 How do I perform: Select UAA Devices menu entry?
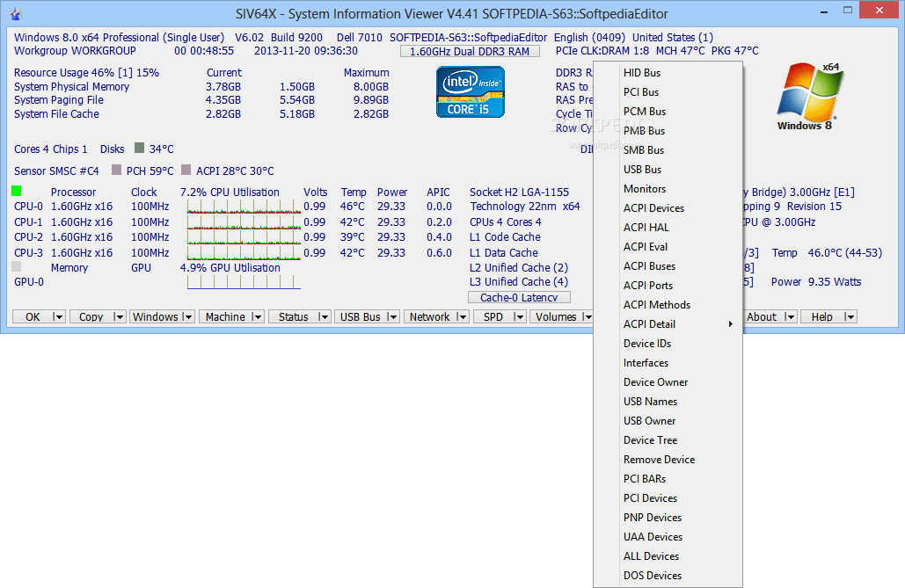[x=668, y=537]
